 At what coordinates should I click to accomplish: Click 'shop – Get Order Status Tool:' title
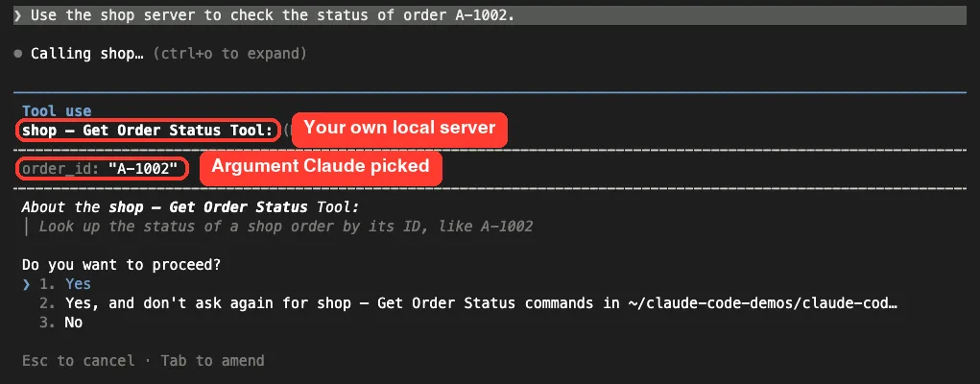pos(148,131)
